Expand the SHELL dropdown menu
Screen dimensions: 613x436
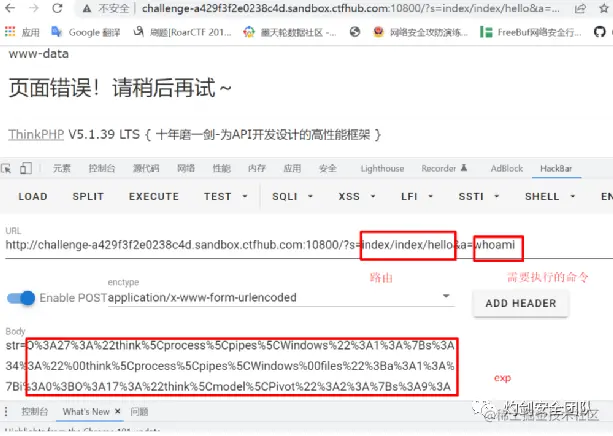550,196
